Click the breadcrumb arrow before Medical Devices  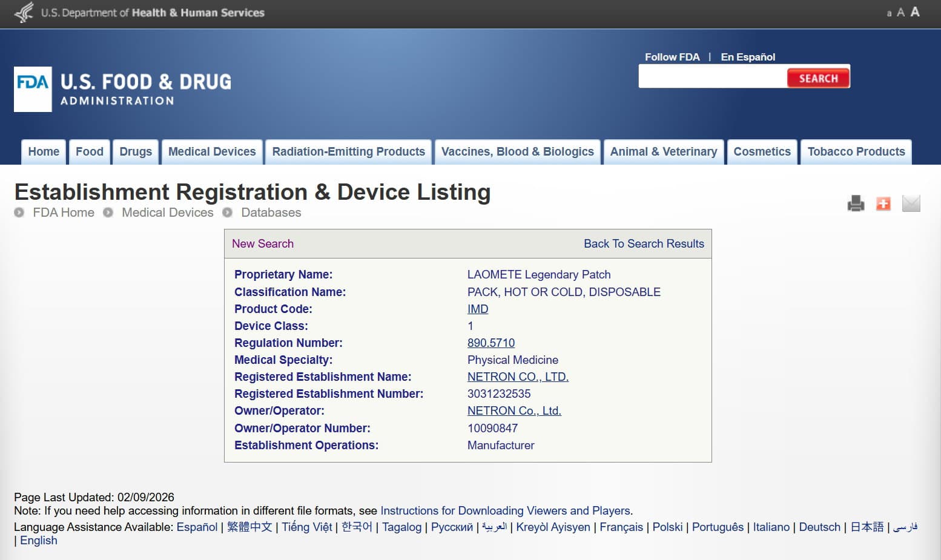point(108,212)
